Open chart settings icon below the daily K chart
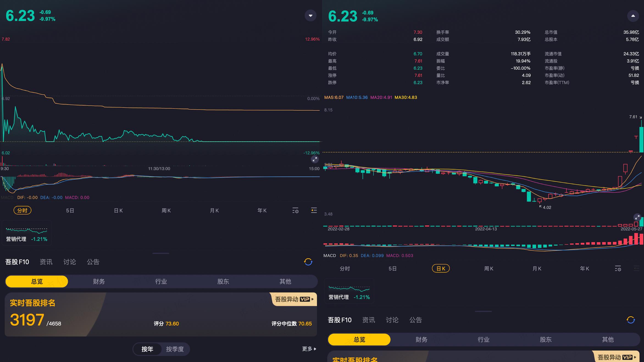This screenshot has width=644, height=362. coord(618,269)
